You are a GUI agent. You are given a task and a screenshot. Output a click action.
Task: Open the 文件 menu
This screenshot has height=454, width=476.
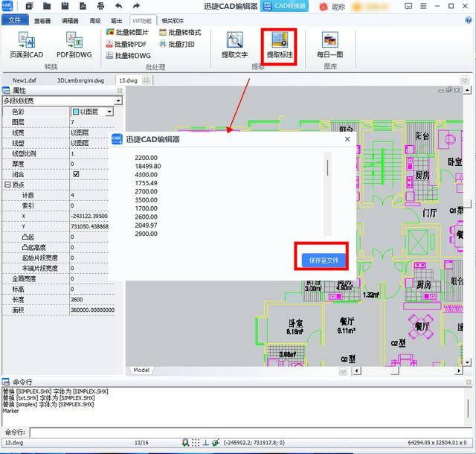pos(15,20)
